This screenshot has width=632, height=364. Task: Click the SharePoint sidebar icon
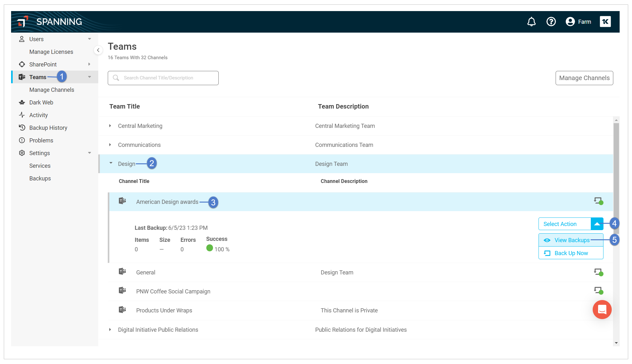coord(22,64)
